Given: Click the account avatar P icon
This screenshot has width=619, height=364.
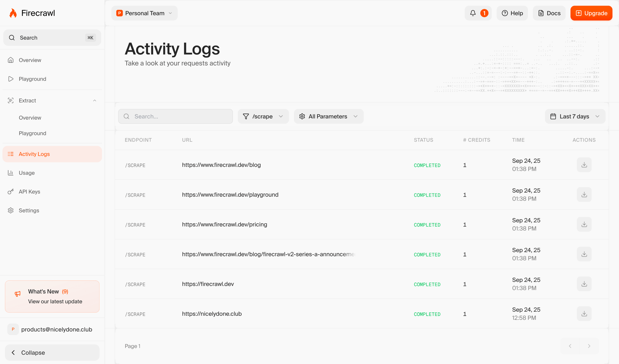Looking at the screenshot, I should pos(13,329).
